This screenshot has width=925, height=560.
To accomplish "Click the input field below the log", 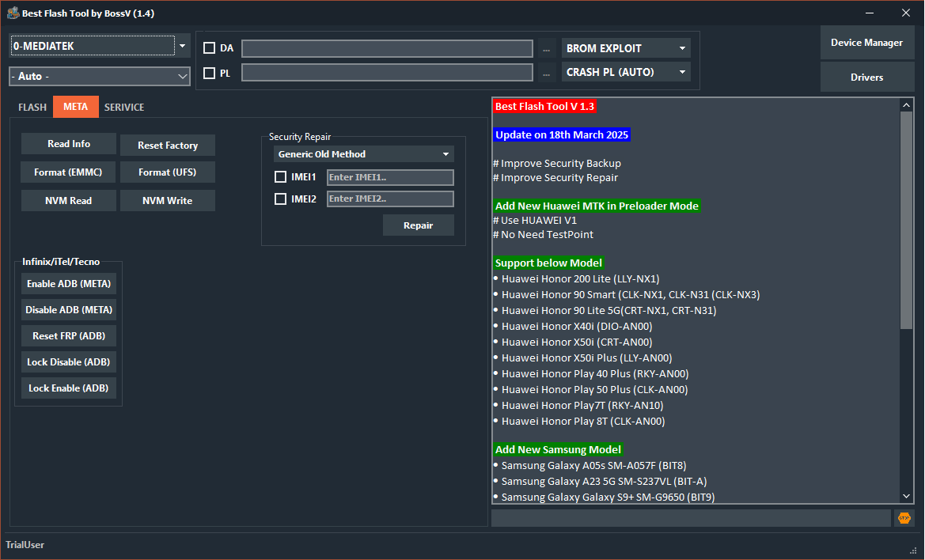I will point(691,518).
